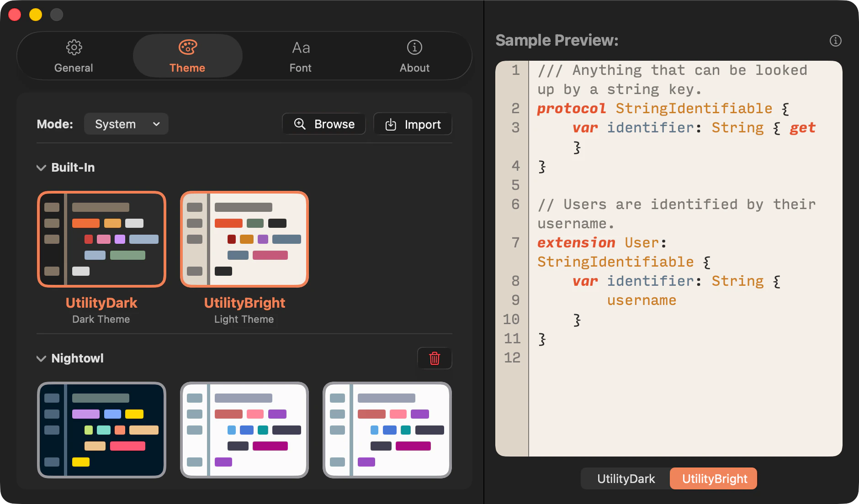The width and height of the screenshot is (859, 504).
Task: Click the Browse themes button
Action: point(324,124)
